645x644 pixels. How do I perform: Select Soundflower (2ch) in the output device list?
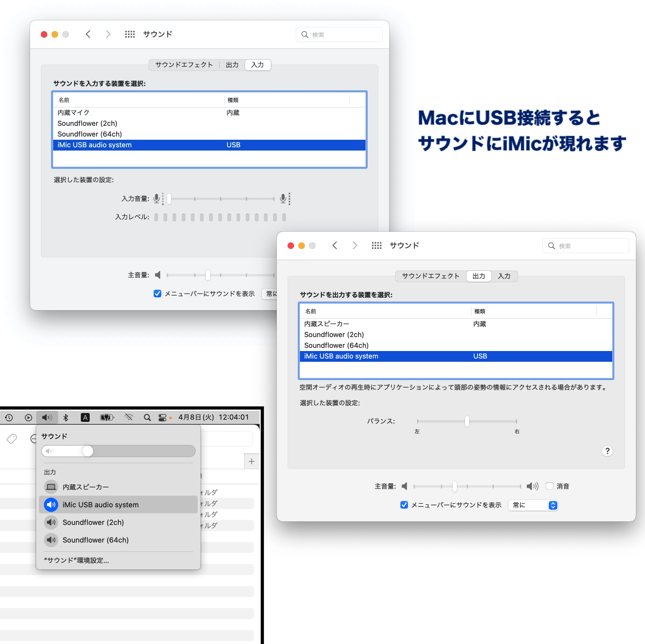(456, 335)
